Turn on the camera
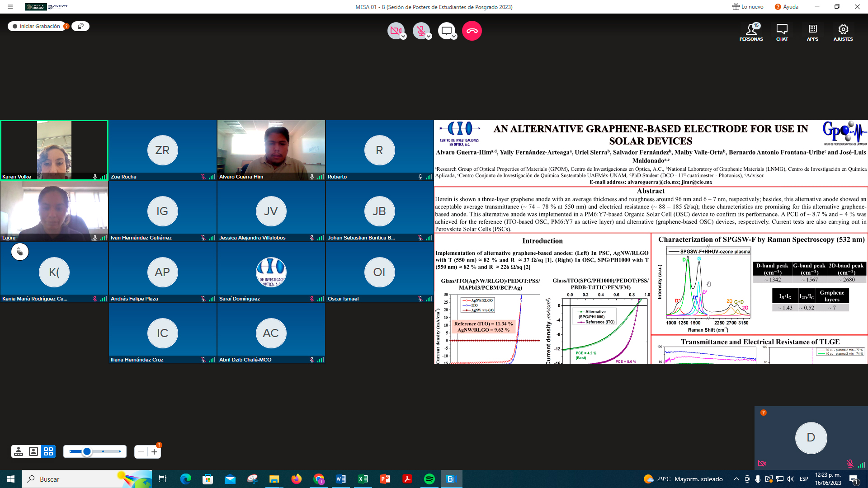Image resolution: width=868 pixels, height=488 pixels. pyautogui.click(x=395, y=31)
